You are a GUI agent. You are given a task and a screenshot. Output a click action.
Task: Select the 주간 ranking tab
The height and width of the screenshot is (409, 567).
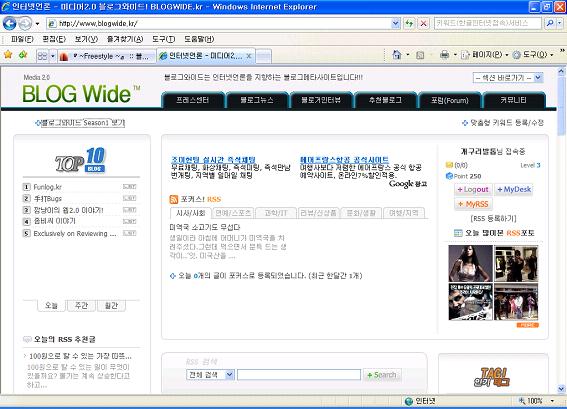pos(81,306)
